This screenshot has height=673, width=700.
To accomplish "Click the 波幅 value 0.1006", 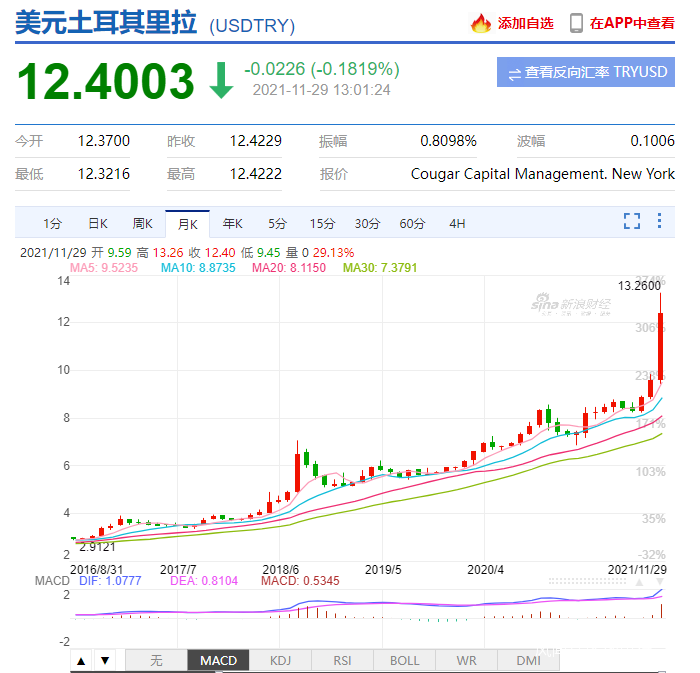I will 652,141.
